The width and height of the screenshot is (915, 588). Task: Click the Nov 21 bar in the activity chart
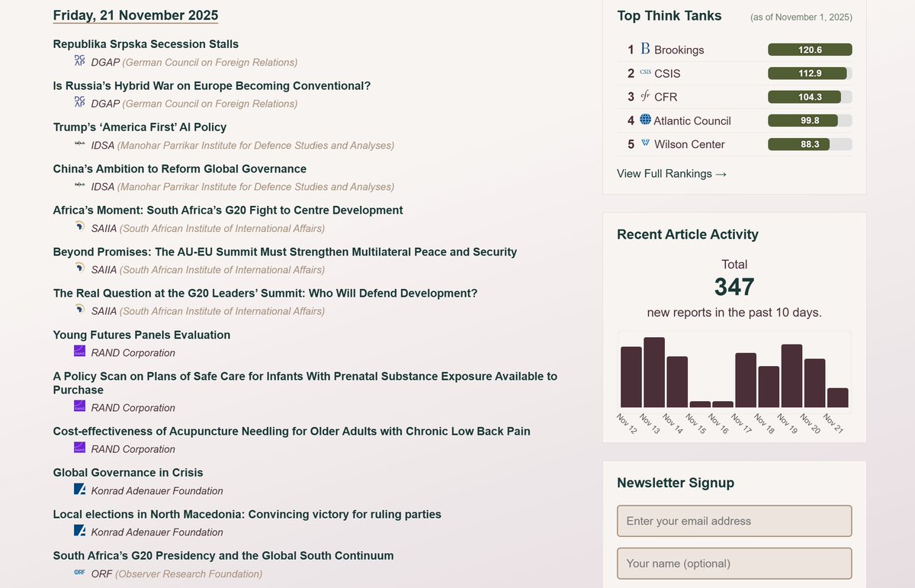click(837, 398)
